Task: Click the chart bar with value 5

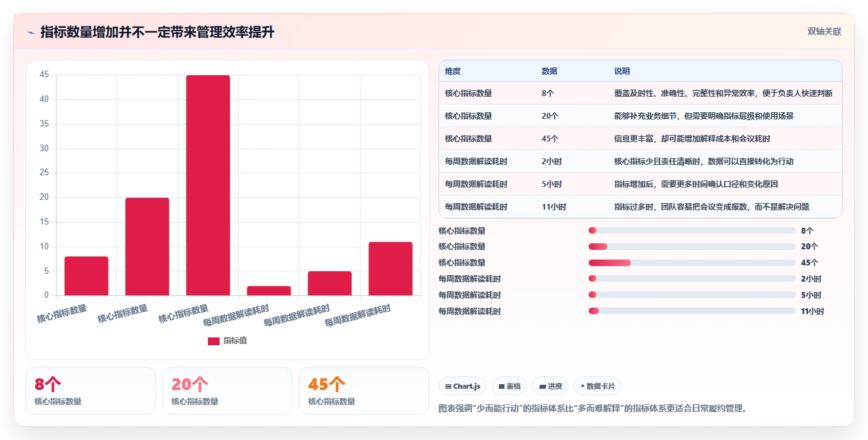Action: click(329, 284)
